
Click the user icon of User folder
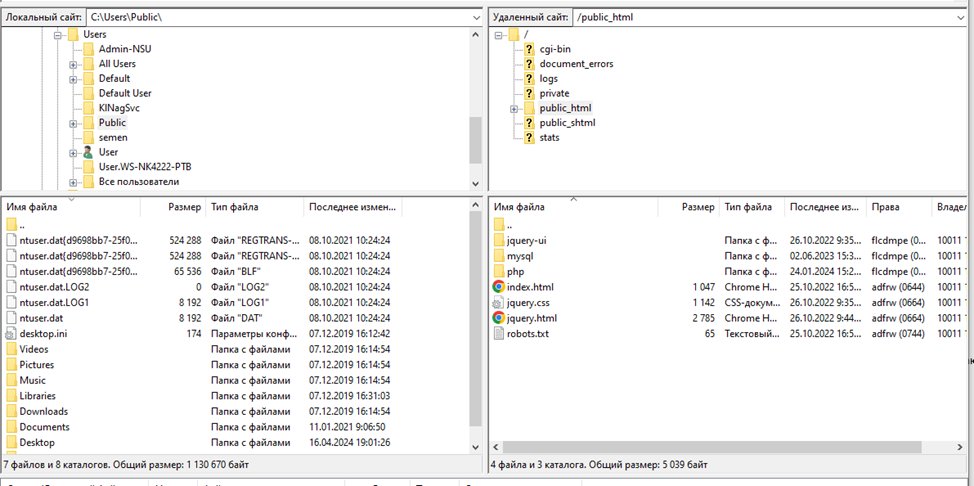click(x=88, y=152)
